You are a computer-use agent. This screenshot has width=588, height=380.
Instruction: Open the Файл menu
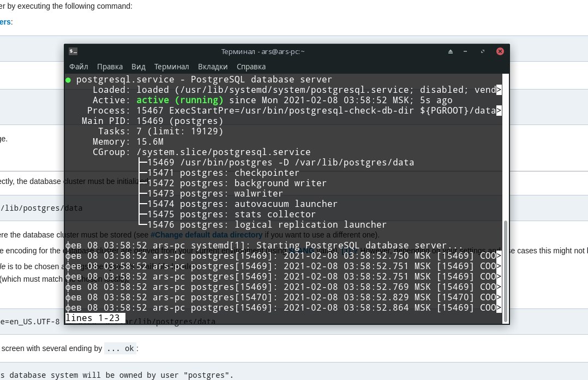click(x=79, y=67)
